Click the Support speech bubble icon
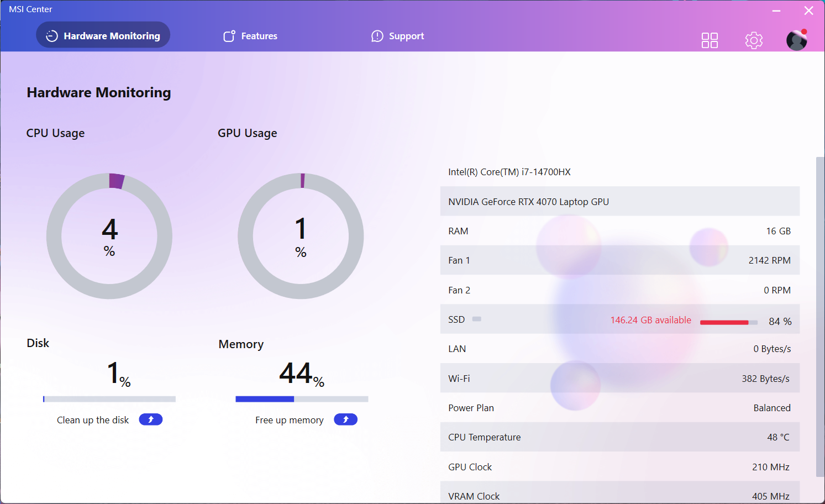The image size is (825, 504). click(x=377, y=36)
